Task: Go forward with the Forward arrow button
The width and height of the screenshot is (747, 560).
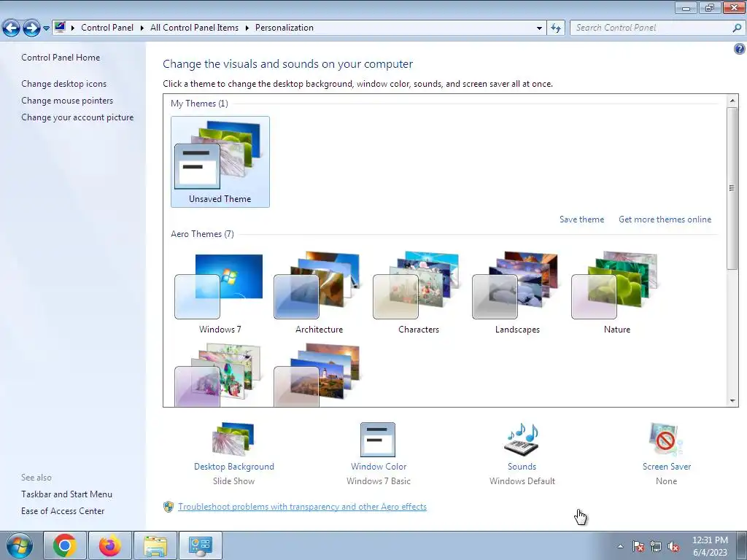Action: [x=31, y=28]
